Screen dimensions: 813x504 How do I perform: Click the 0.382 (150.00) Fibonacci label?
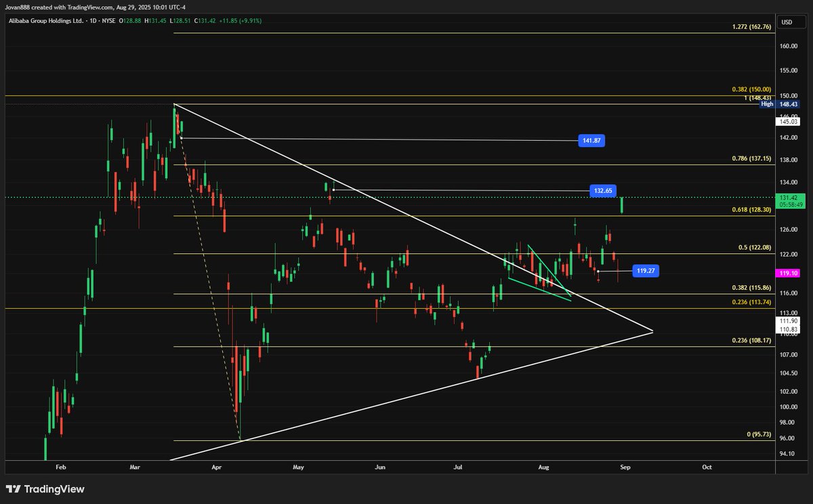(751, 89)
